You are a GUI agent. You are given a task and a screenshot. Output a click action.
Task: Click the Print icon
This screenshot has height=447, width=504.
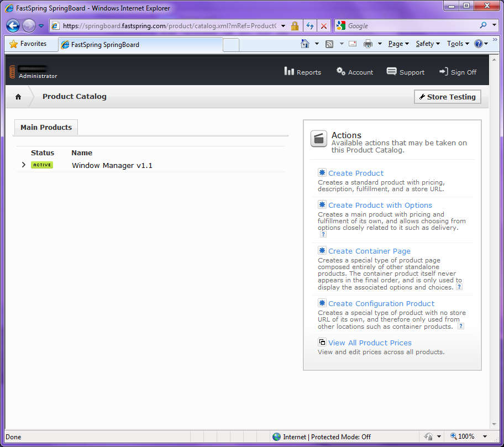click(368, 44)
